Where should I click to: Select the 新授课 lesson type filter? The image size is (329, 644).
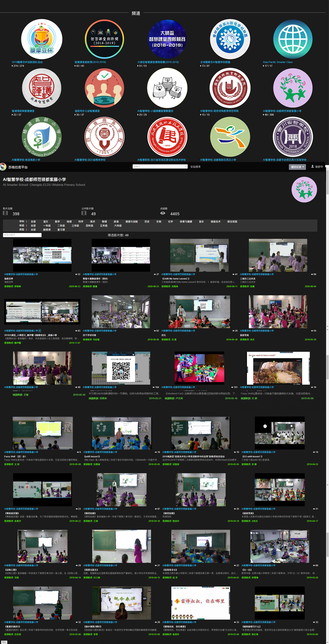click(x=47, y=230)
